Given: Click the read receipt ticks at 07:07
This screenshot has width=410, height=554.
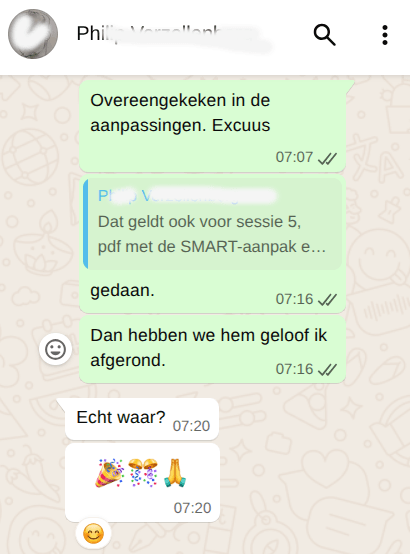Looking at the screenshot, I should 327,158.
